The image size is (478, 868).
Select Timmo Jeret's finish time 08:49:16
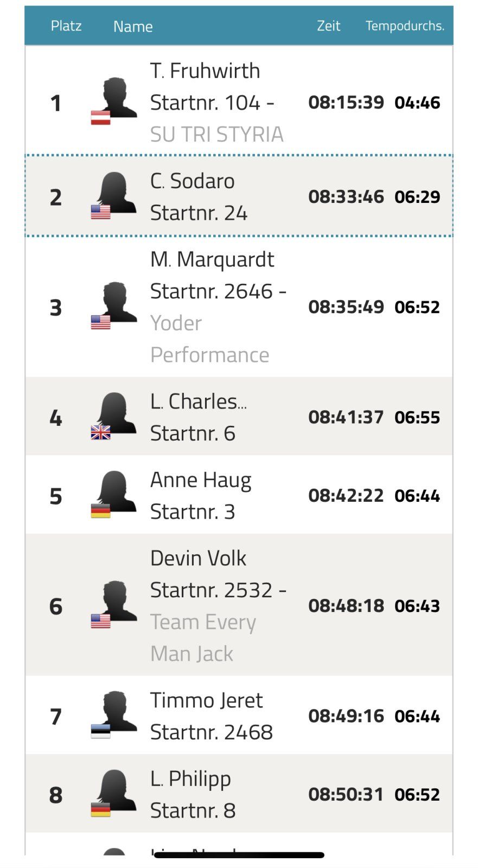point(346,716)
